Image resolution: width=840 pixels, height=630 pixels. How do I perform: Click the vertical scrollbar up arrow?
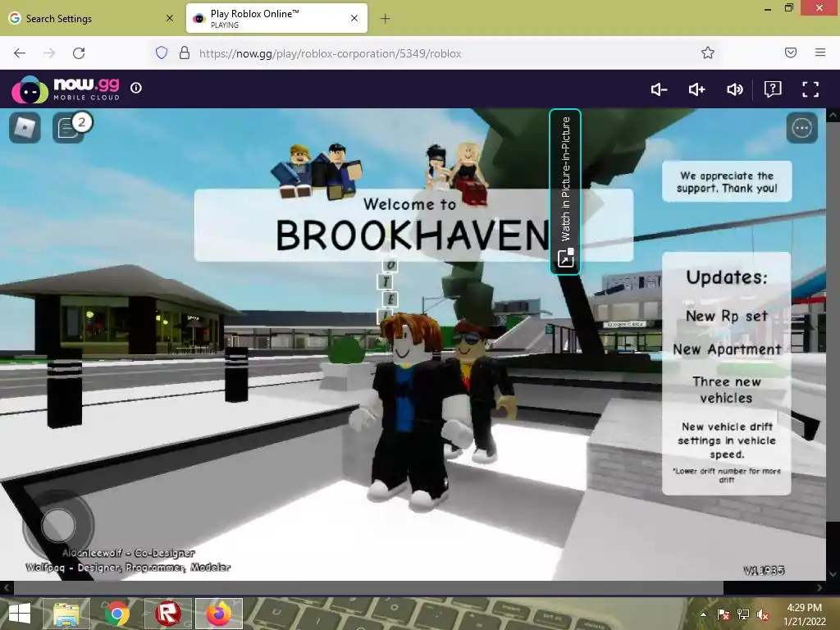tap(833, 115)
